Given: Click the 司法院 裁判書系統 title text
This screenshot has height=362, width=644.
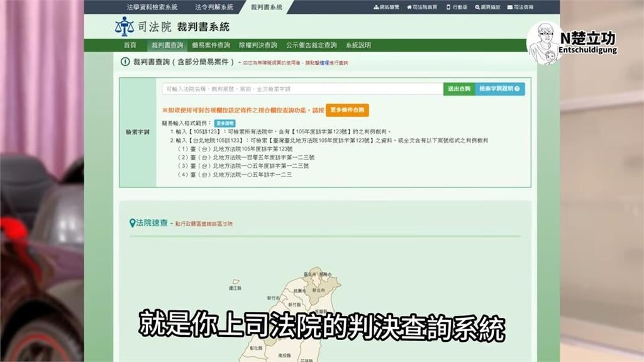Looking at the screenshot, I should [183, 26].
